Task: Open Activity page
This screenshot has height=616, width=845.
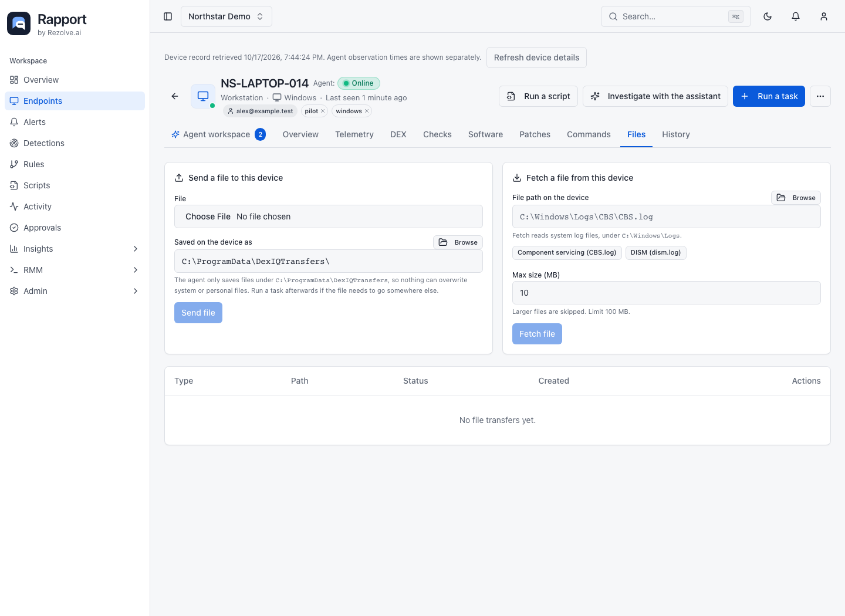Action: click(x=75, y=207)
